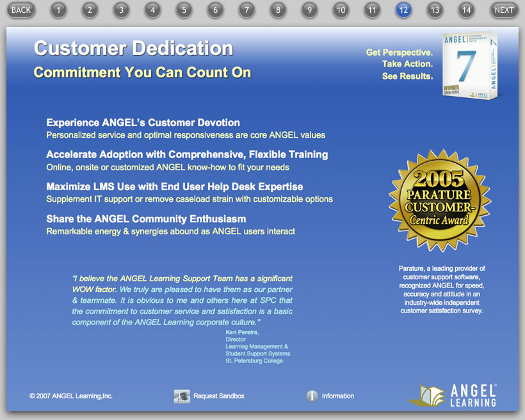Open slide 14
The image size is (525, 420).
(x=466, y=10)
